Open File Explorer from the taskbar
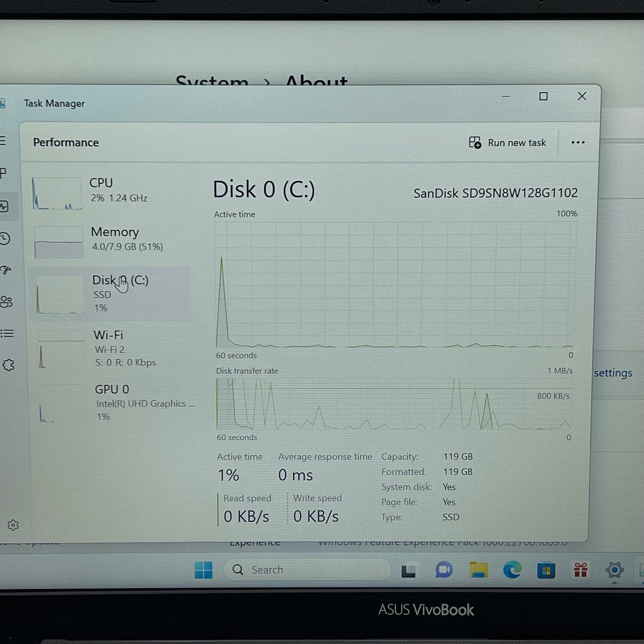Image resolution: width=644 pixels, height=644 pixels. (x=479, y=570)
